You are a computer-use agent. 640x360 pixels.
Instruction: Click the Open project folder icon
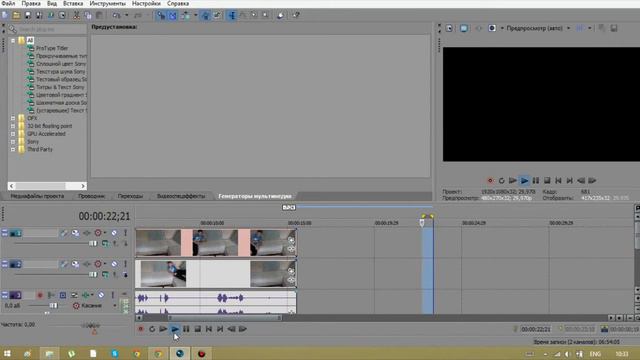pos(16,16)
